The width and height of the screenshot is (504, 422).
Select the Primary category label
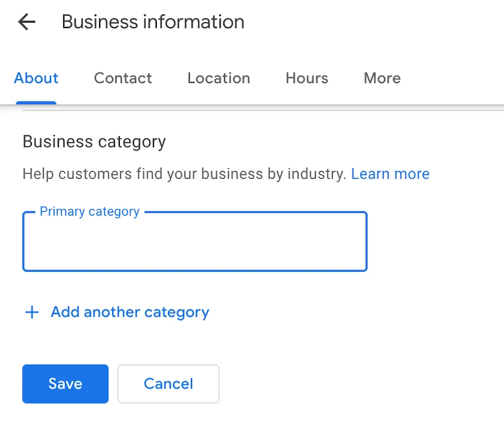click(89, 211)
